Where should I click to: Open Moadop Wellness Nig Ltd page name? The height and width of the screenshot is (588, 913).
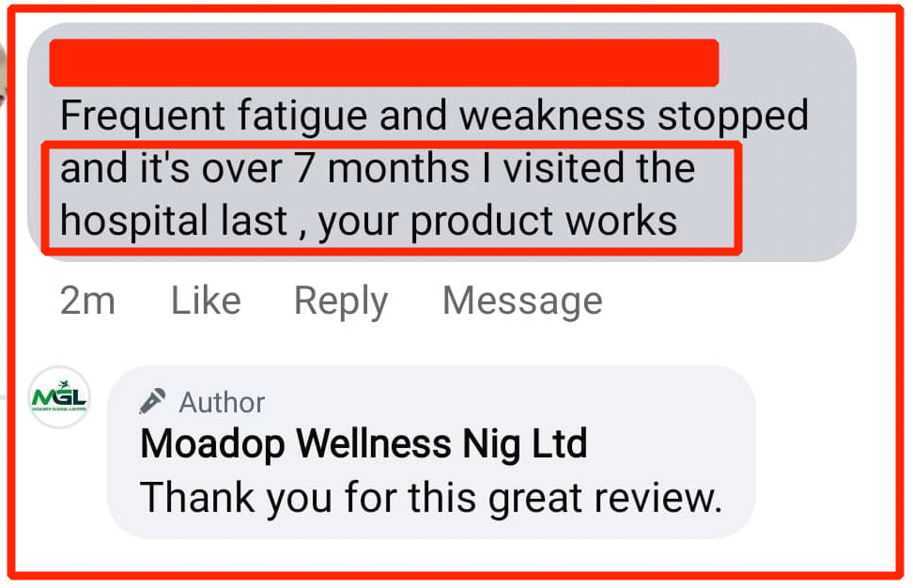(364, 444)
